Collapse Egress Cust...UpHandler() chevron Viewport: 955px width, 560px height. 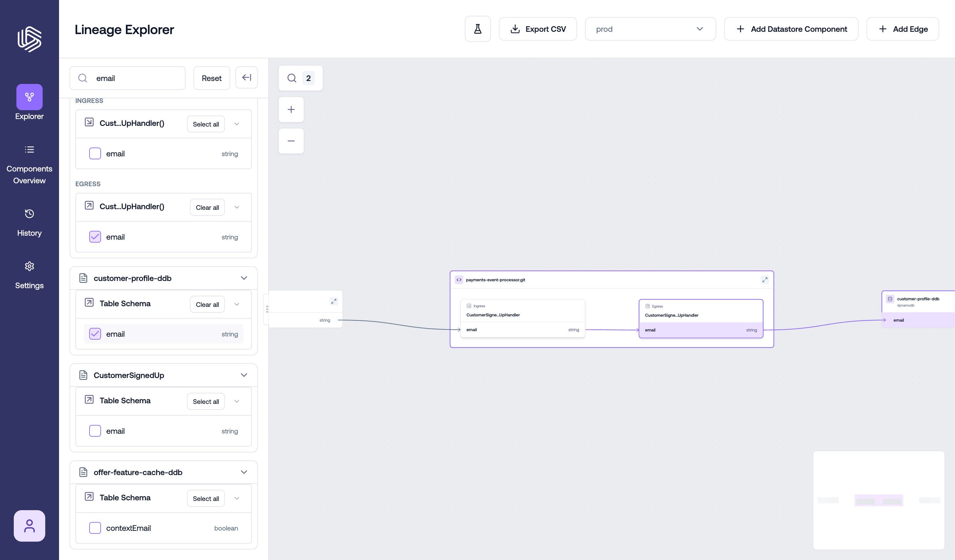pos(237,207)
